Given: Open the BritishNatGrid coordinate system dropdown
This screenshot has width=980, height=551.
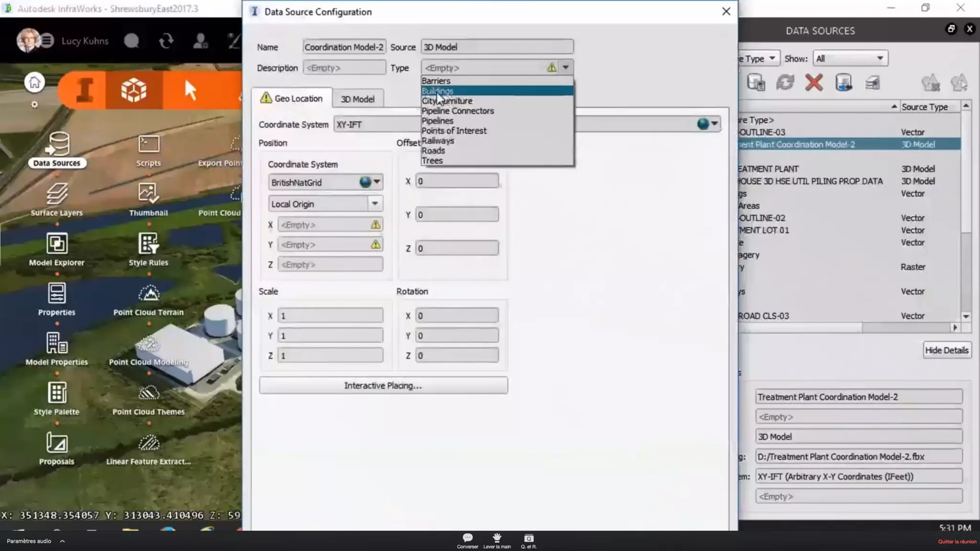Looking at the screenshot, I should click(377, 182).
